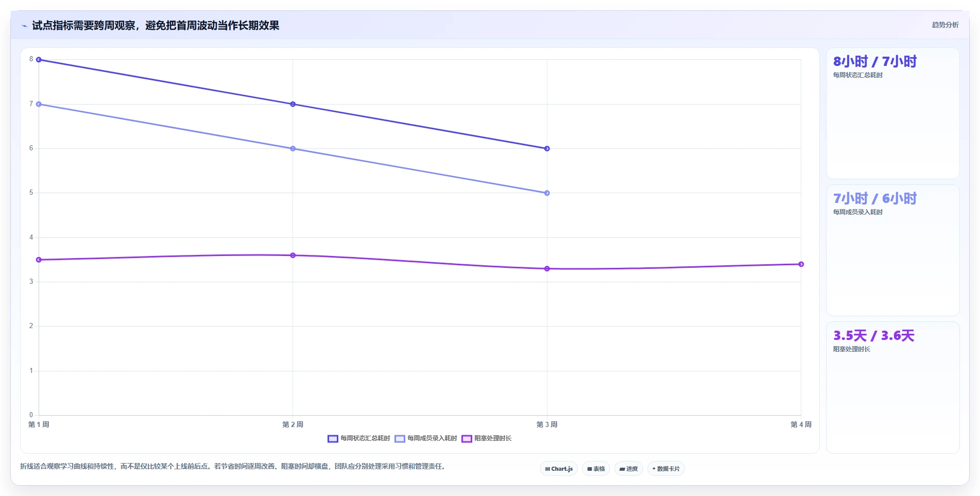Toggle the 阻塞处理时长 legend color box
This screenshot has height=496, width=980.
(467, 439)
